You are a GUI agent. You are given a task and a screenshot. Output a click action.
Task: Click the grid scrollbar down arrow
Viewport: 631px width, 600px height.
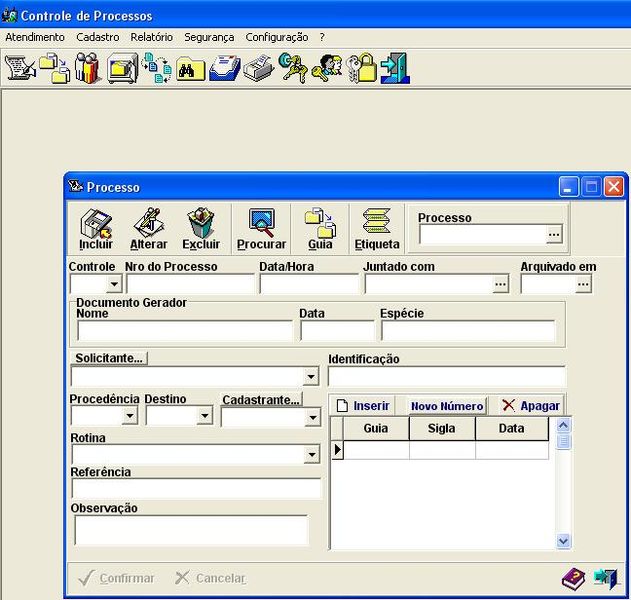[x=563, y=541]
